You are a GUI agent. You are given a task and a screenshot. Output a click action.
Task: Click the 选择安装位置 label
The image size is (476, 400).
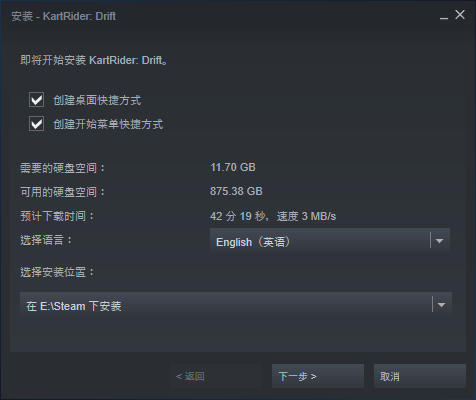click(x=57, y=272)
